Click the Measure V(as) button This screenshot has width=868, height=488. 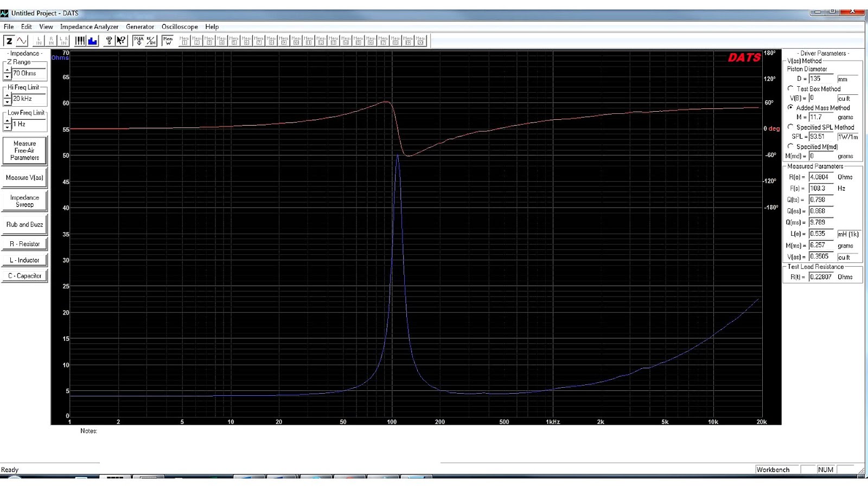(x=24, y=177)
